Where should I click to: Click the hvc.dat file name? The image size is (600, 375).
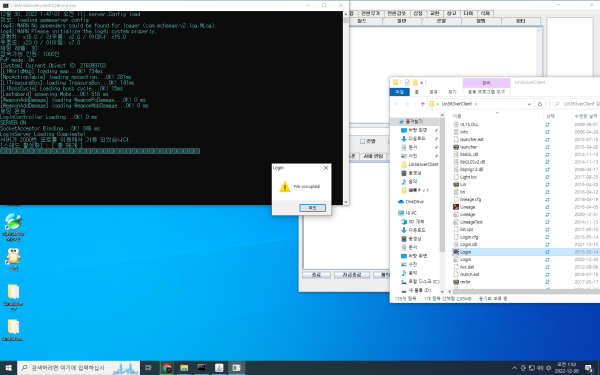pos(467,267)
